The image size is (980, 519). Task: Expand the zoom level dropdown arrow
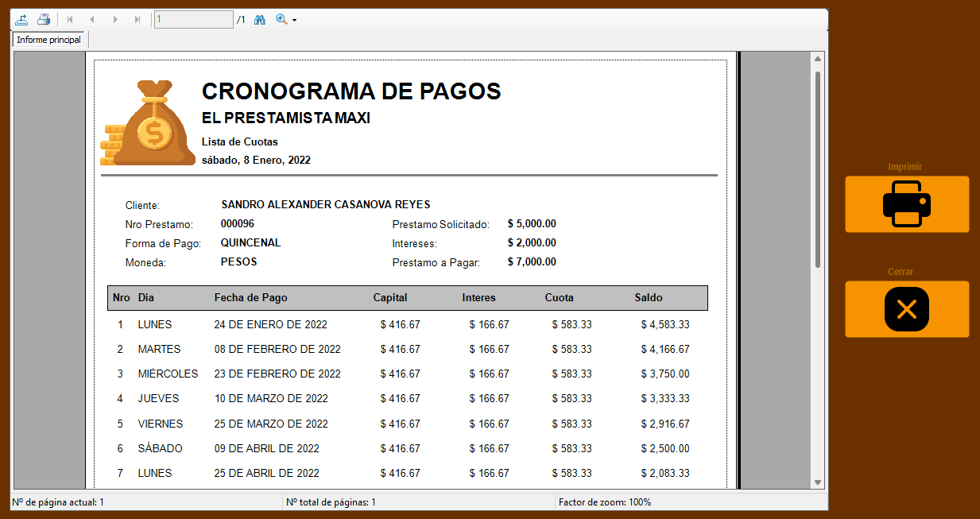[294, 20]
